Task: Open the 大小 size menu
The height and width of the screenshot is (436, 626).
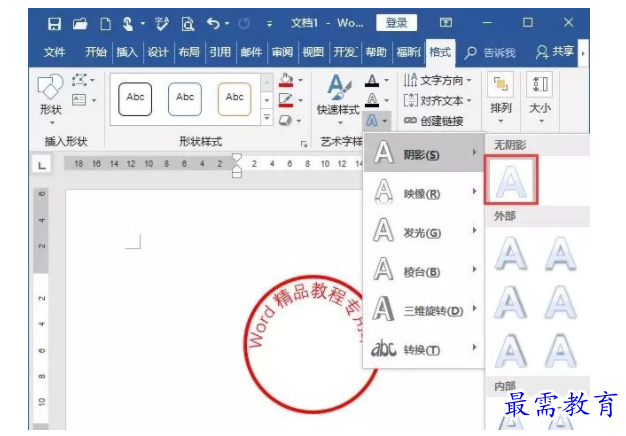Action: (540, 98)
